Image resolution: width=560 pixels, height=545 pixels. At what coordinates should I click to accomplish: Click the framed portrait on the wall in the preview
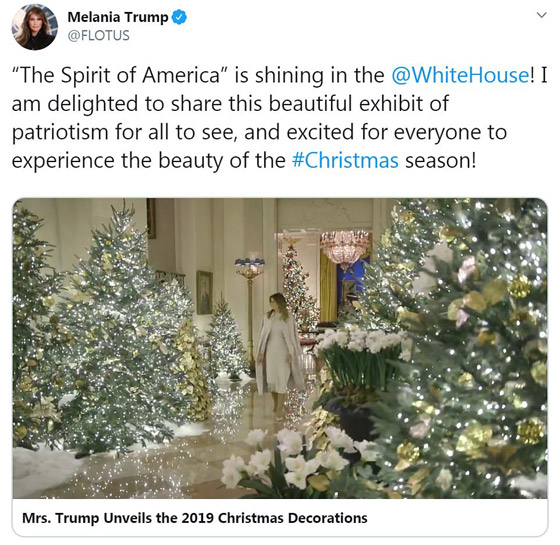click(204, 292)
